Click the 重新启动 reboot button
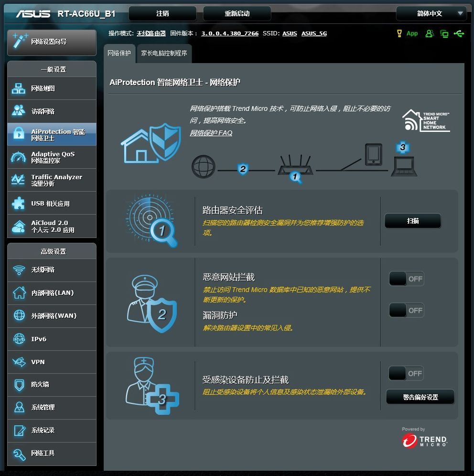474x476 pixels. pos(237,14)
